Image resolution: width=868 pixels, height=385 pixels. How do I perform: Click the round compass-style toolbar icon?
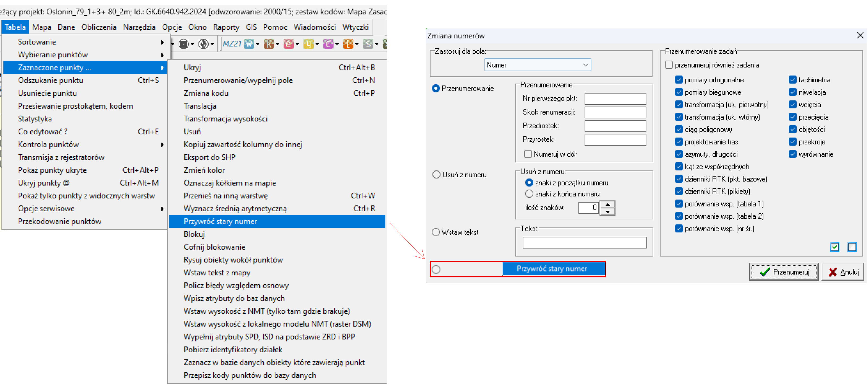pos(203,44)
